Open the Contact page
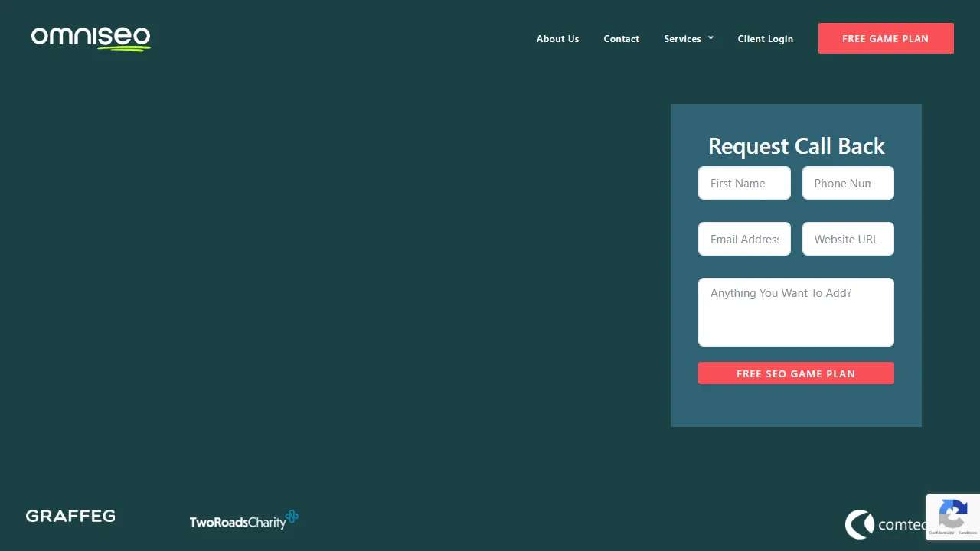This screenshot has height=551, width=980. (x=621, y=38)
